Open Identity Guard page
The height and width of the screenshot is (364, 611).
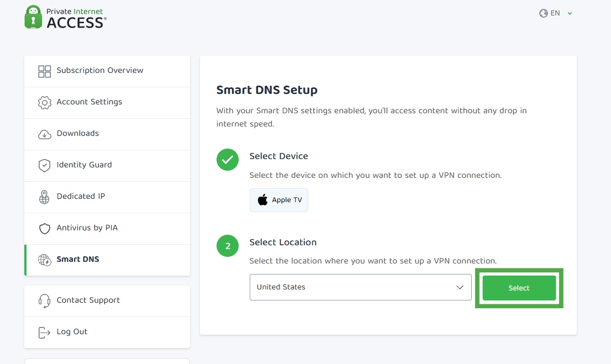point(107,166)
